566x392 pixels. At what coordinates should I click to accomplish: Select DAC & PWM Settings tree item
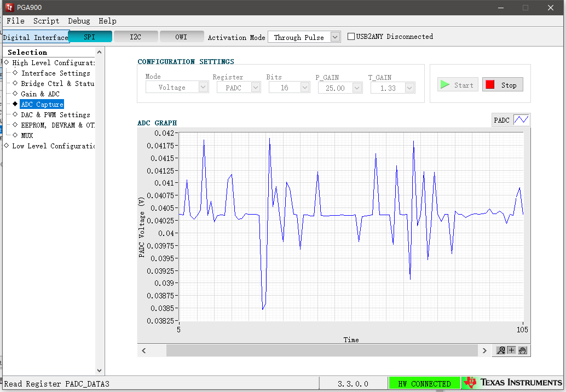[x=56, y=115]
